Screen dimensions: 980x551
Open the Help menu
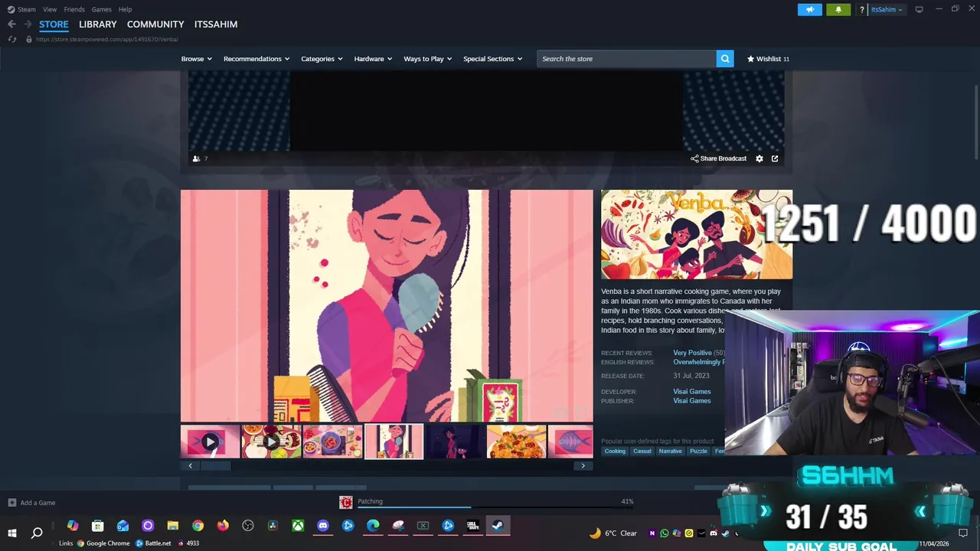pos(126,9)
